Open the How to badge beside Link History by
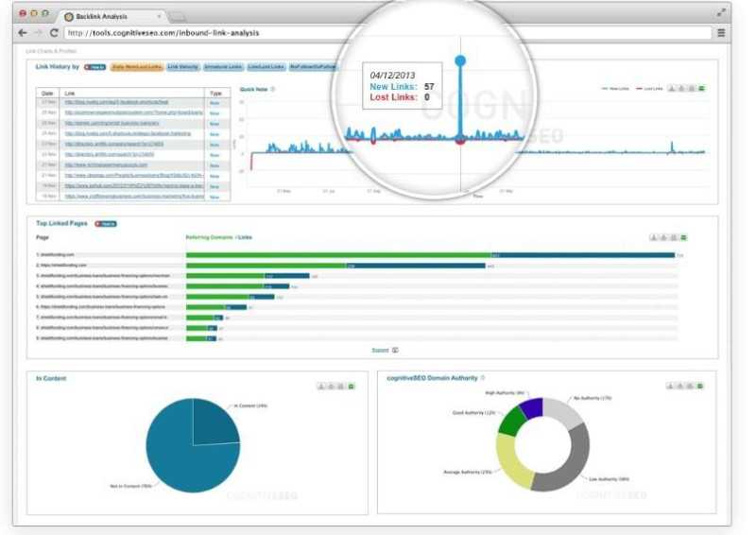This screenshot has width=756, height=535. tap(95, 67)
